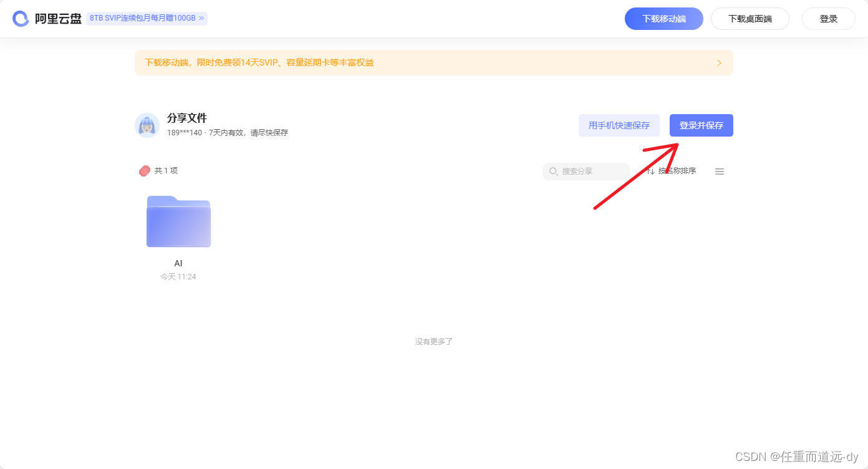Viewport: 868px width, 469px height.
Task: Click the AI folder name label
Action: [x=178, y=263]
